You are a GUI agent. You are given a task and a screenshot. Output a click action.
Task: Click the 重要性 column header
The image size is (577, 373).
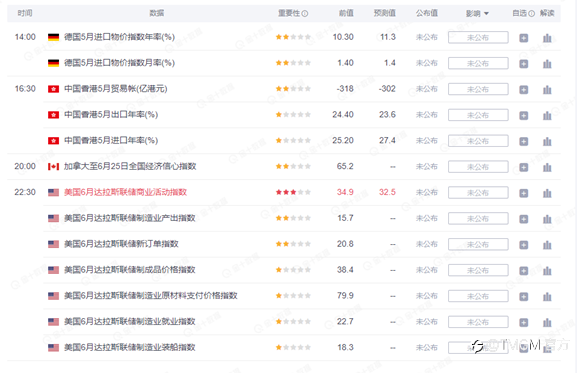289,13
